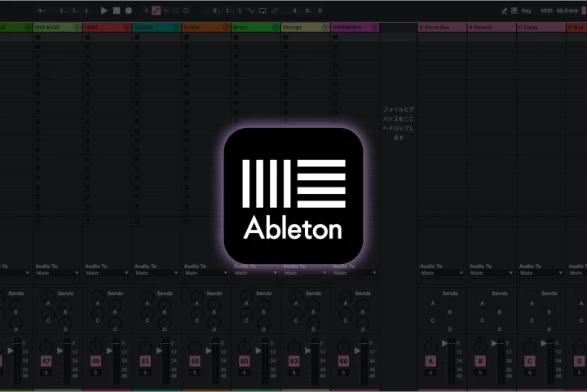Select the MID BASS track header
This screenshot has width=587, height=392.
[x=58, y=28]
